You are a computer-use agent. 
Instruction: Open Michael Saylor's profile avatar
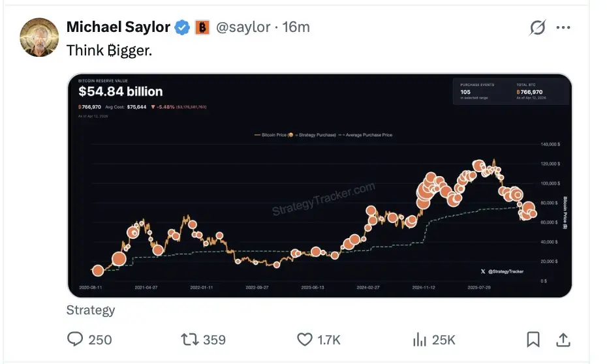40,37
